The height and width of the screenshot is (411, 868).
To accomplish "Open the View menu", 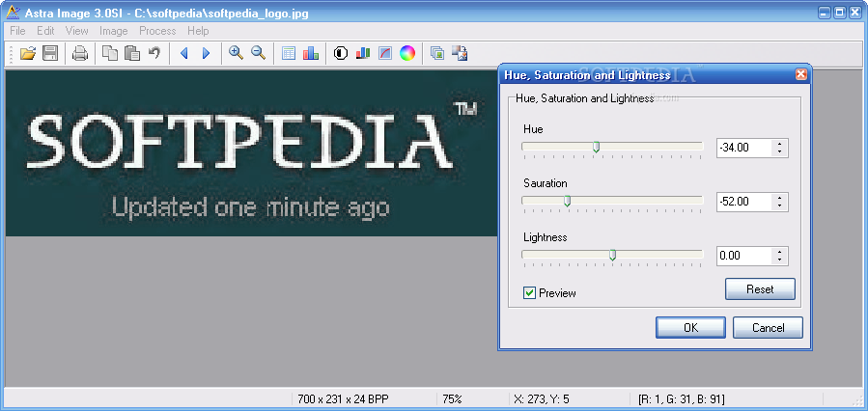I will (77, 31).
